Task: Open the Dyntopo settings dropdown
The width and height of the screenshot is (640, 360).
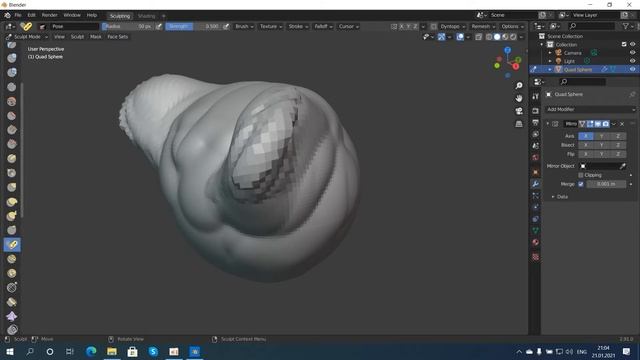Action: (453, 27)
